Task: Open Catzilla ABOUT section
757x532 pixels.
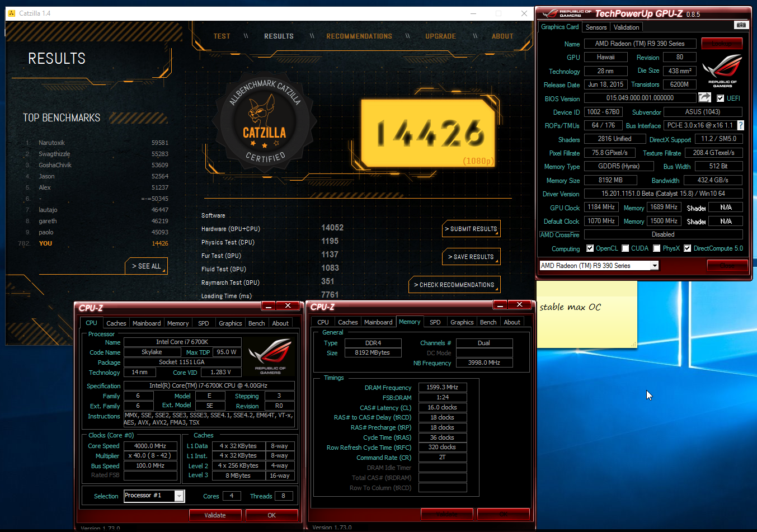Action: click(x=502, y=36)
